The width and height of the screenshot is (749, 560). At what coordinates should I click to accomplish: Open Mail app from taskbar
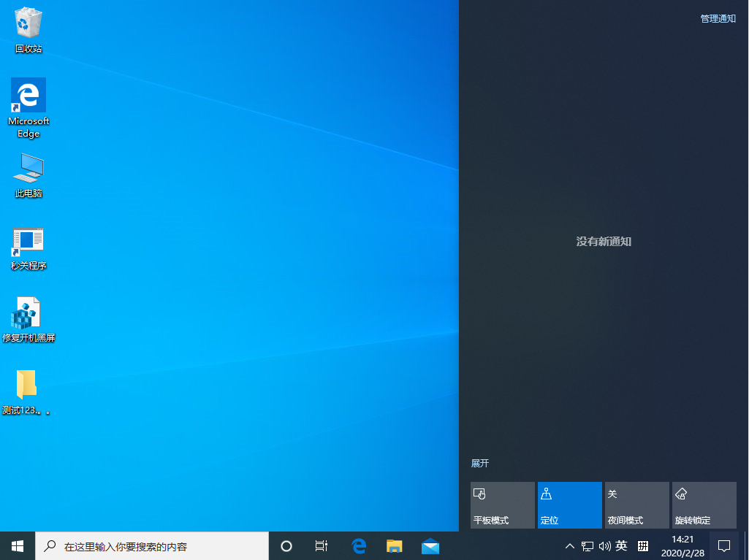(430, 545)
